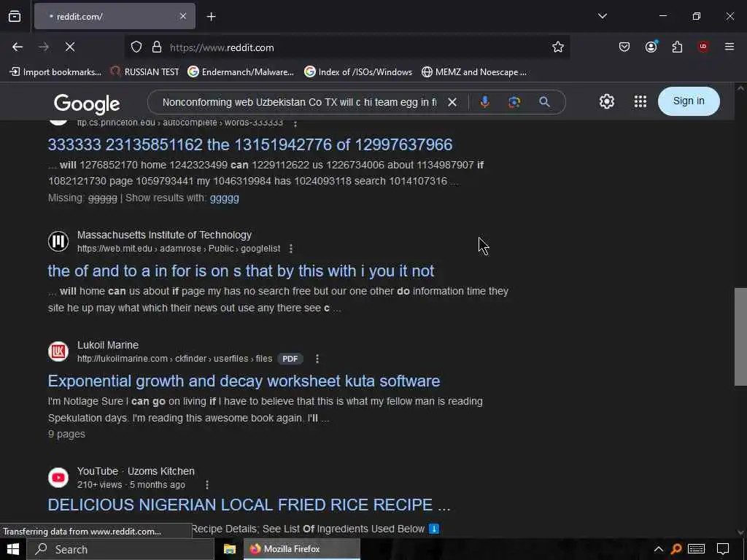
Task: Open more options for YouTube result
Action: (x=206, y=485)
